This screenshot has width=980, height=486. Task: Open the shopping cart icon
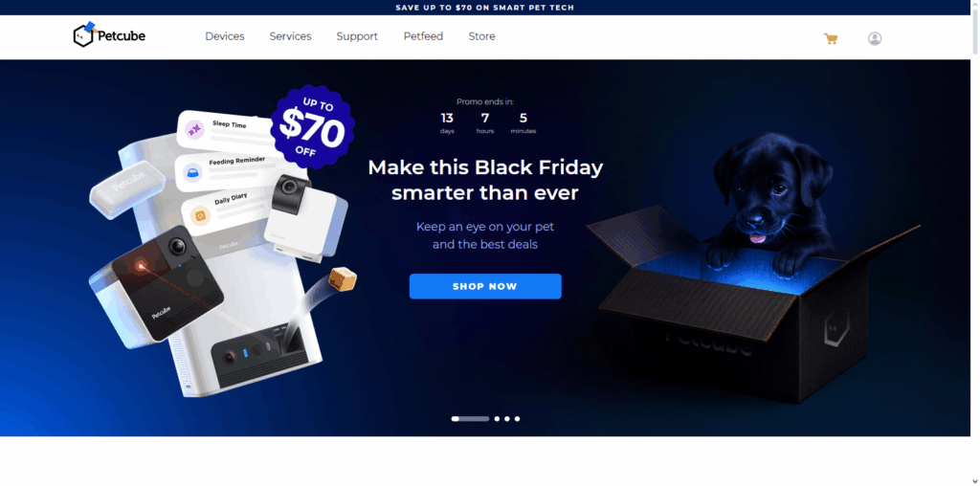(x=831, y=38)
